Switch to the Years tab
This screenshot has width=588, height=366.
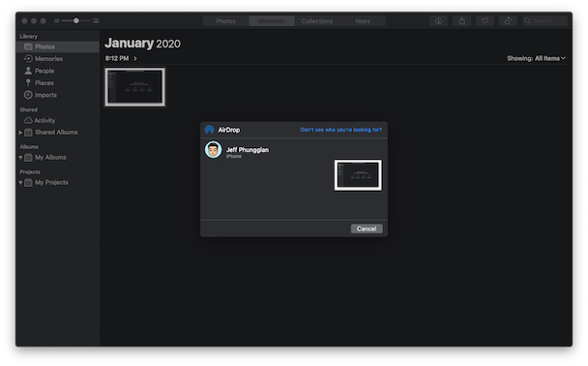point(363,21)
